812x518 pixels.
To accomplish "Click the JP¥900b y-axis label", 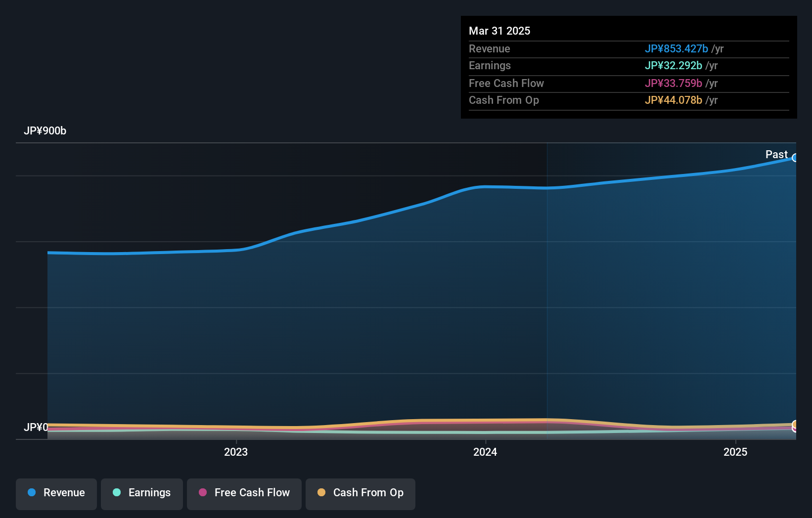I will click(x=45, y=131).
